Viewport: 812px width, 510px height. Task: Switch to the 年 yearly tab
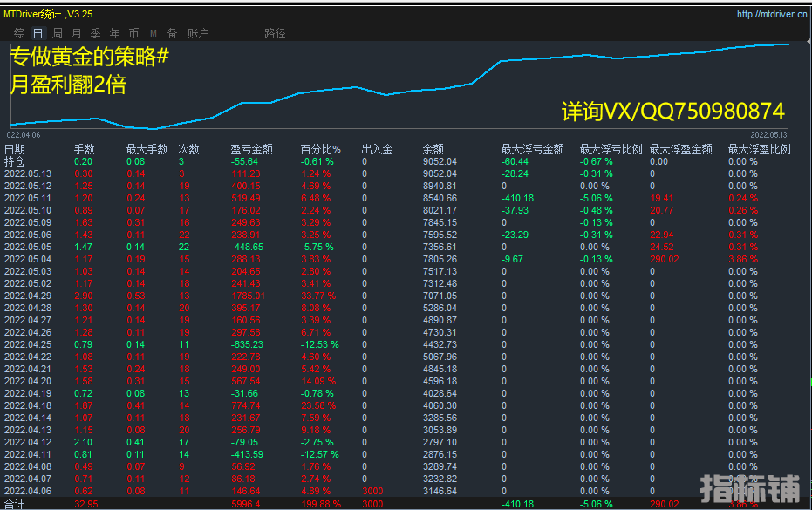click(x=115, y=33)
